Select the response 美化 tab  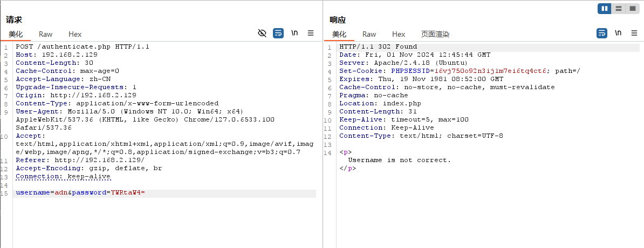point(339,34)
